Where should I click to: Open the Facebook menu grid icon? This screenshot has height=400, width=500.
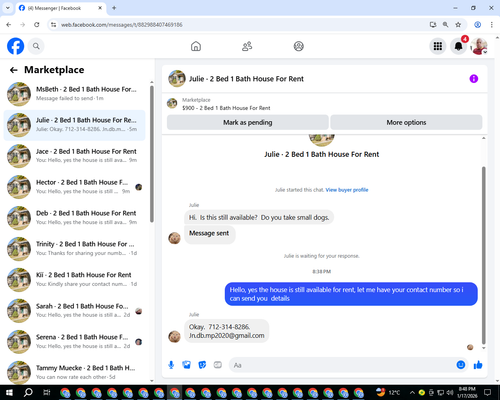tap(437, 46)
